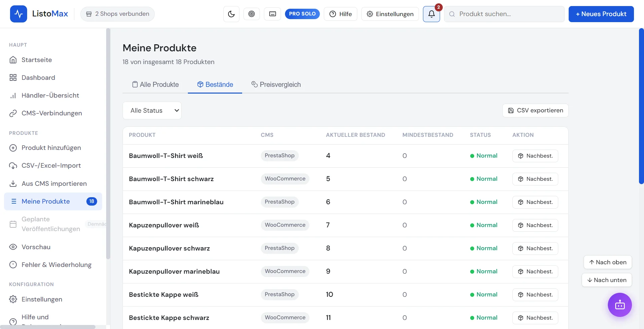
Task: Expand the Alle Status dropdown
Action: point(152,111)
